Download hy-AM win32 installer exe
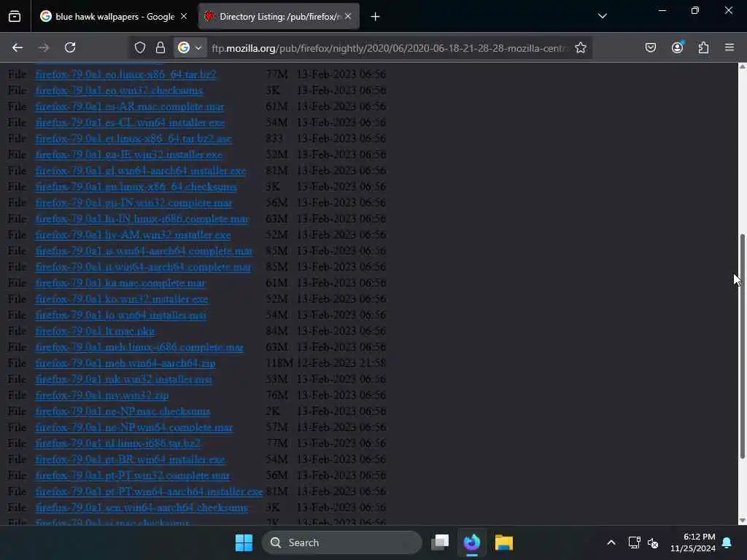The width and height of the screenshot is (747, 560). click(133, 235)
